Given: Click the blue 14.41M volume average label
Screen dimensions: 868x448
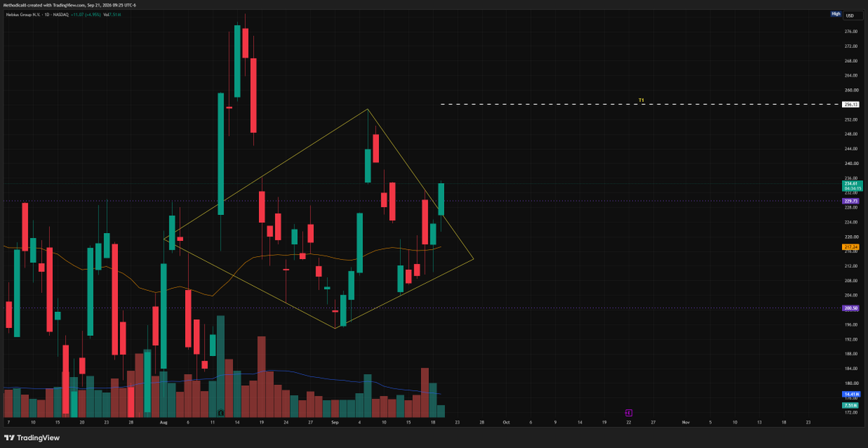Looking at the screenshot, I should [851, 394].
